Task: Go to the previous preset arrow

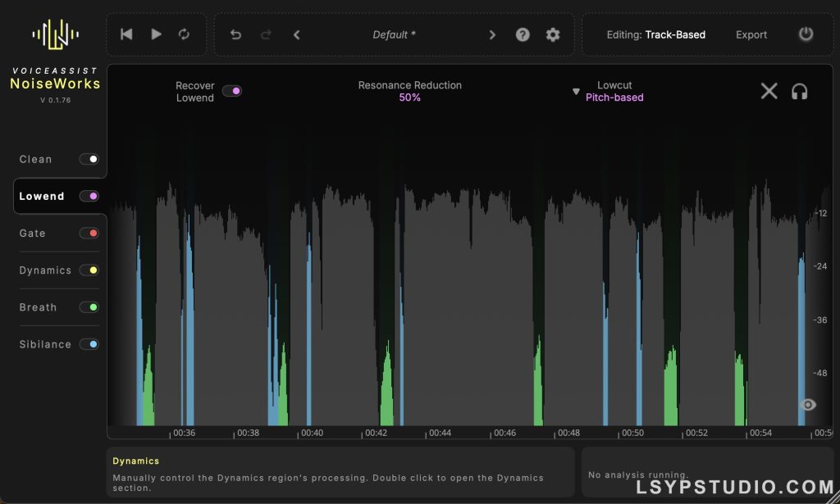Action: (x=296, y=34)
